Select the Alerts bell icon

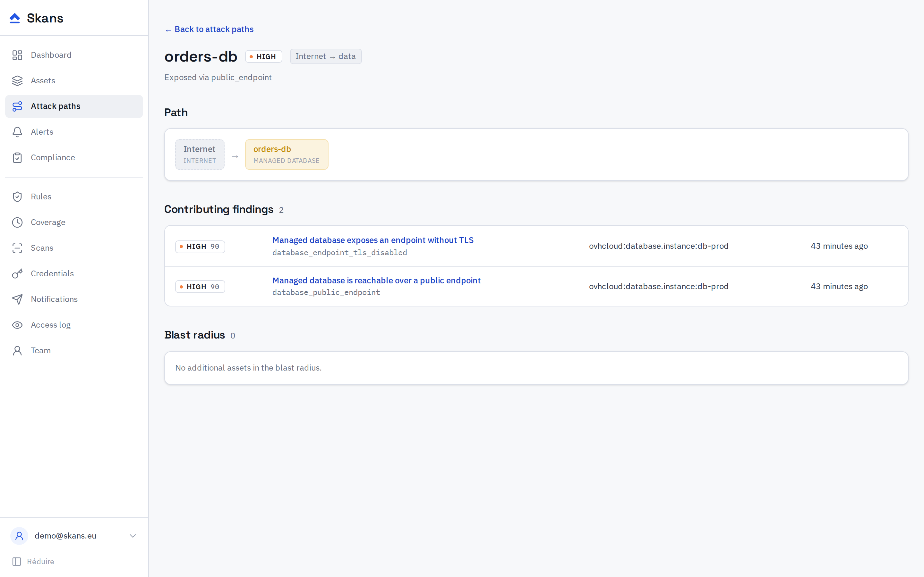[x=17, y=132]
